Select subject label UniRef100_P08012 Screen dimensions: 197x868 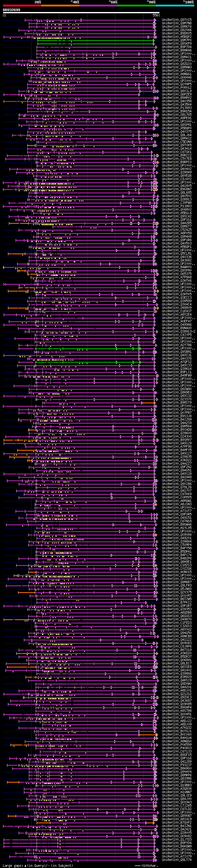pos(177,88)
